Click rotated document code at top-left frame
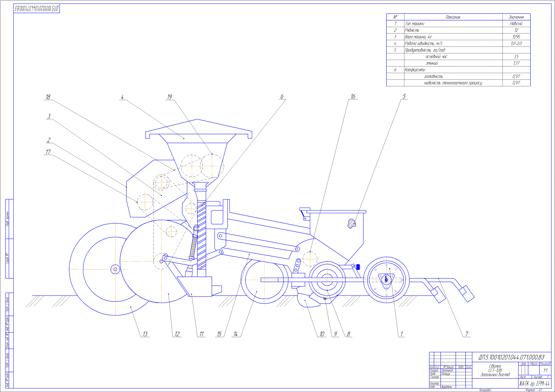The height and width of the screenshot is (392, 555). point(36,8)
